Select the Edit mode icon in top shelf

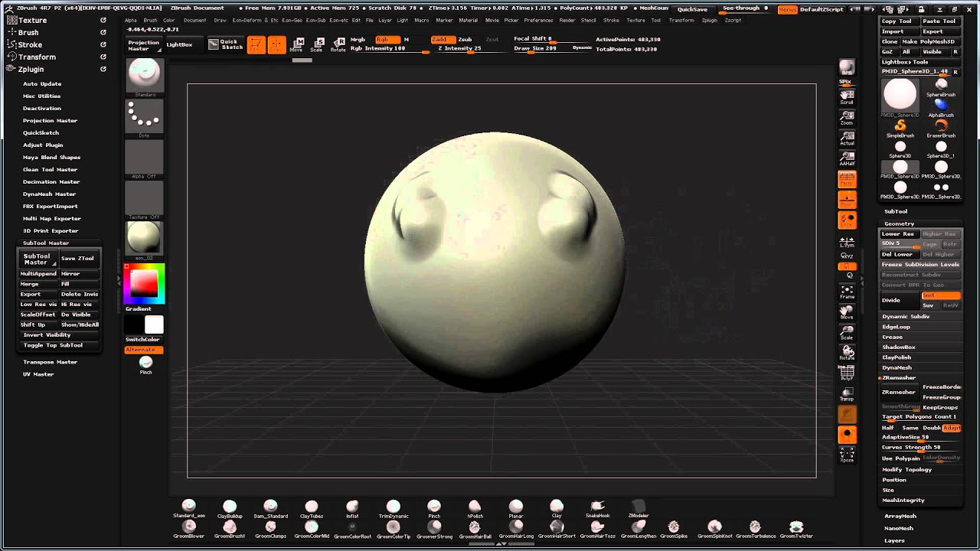point(256,45)
